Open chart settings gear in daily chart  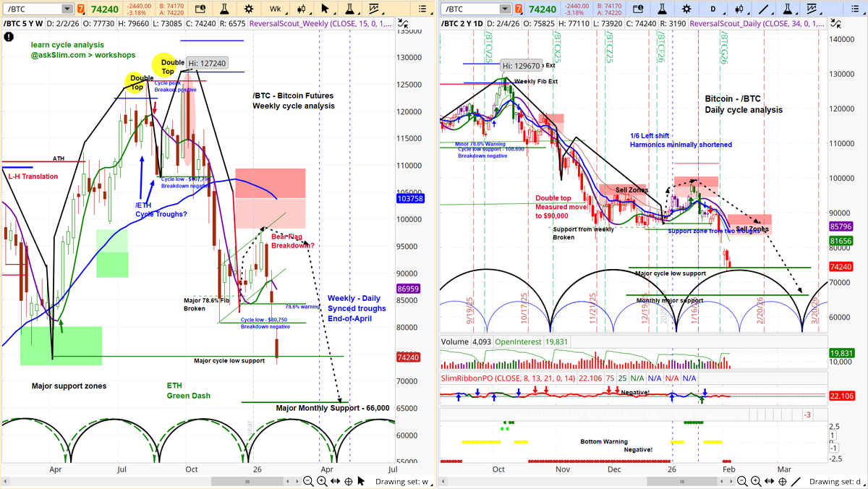pyautogui.click(x=686, y=9)
